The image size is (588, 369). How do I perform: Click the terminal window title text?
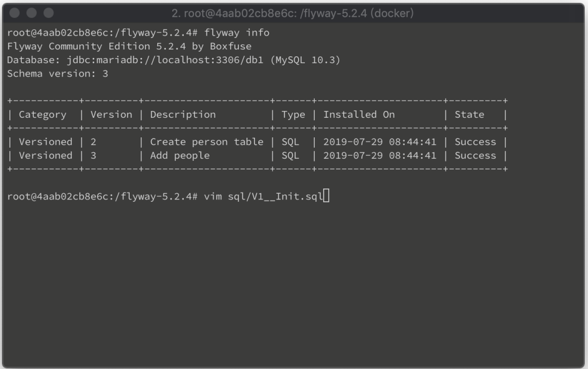pos(292,14)
